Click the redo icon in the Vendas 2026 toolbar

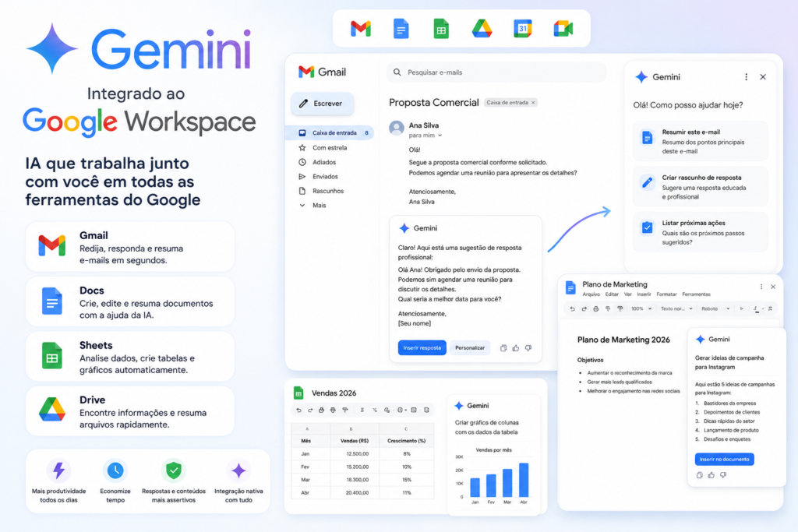(x=310, y=410)
